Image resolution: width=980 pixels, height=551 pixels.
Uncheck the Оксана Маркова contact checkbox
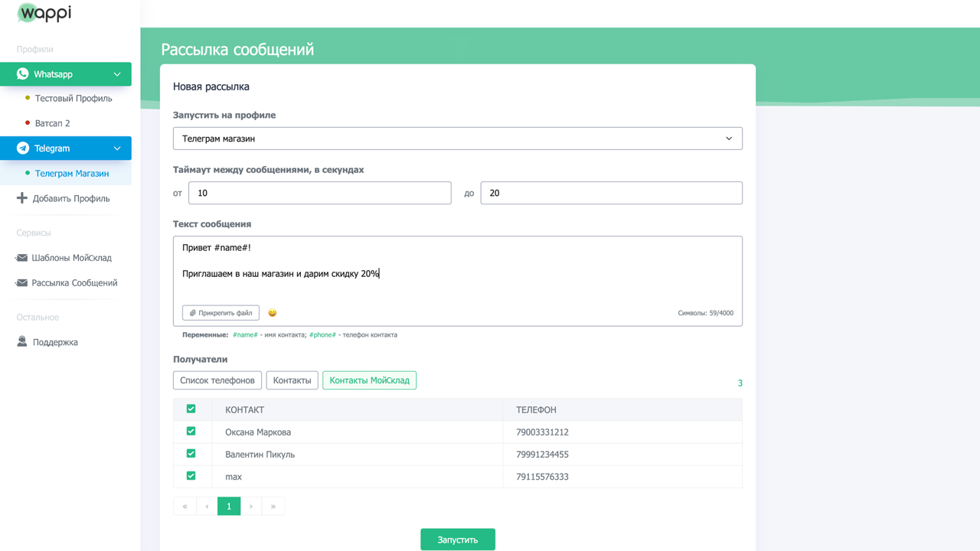tap(191, 432)
